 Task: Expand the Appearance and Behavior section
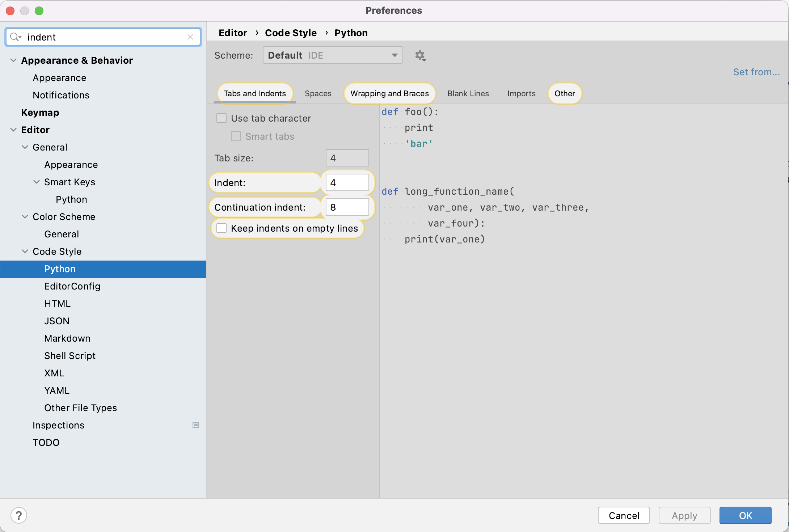click(12, 60)
